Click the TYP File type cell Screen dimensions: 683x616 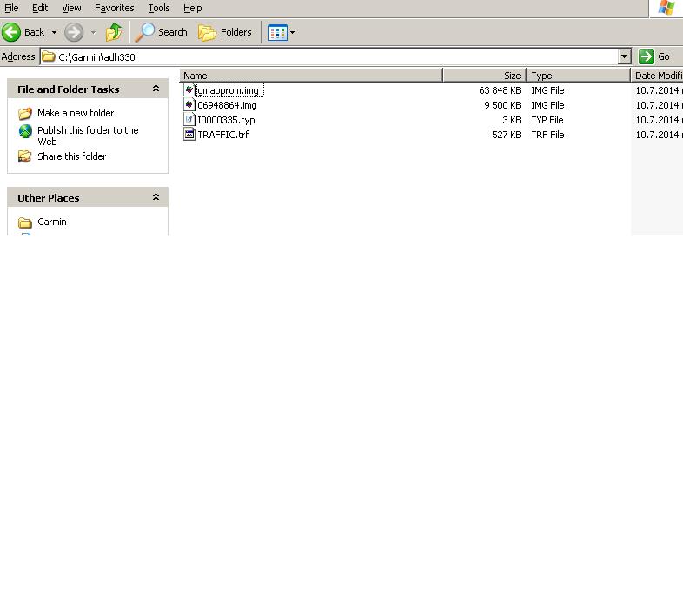[x=547, y=120]
